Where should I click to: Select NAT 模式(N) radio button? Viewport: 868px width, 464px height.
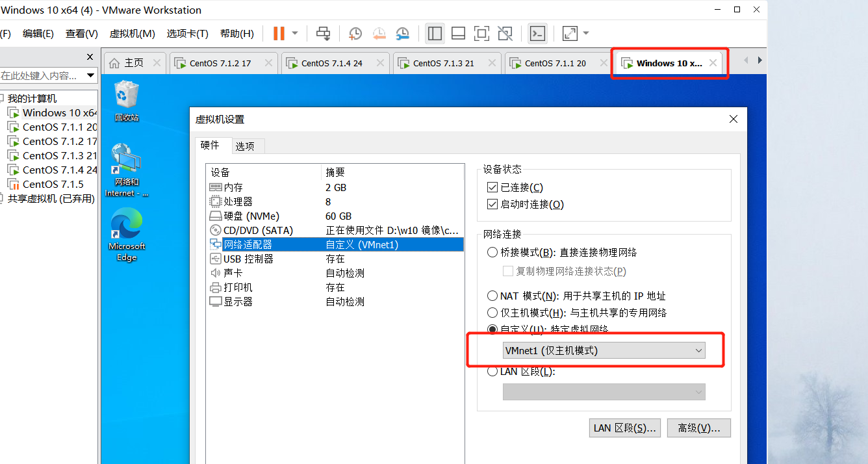(x=492, y=296)
